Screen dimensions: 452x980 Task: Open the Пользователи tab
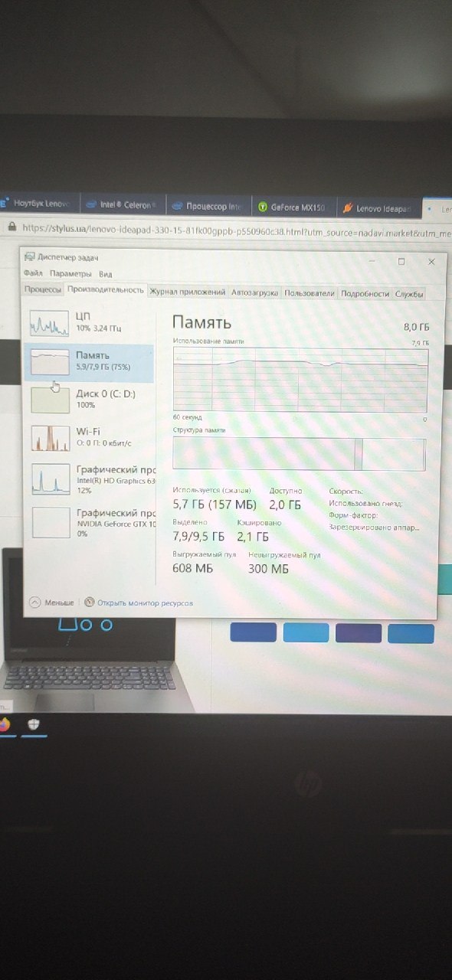coord(310,292)
